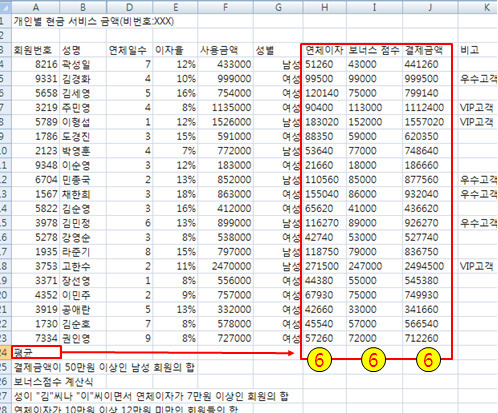The height and width of the screenshot is (413, 498).
Task: Click the 보너스점수 계산식 cell
Action: coord(53,382)
